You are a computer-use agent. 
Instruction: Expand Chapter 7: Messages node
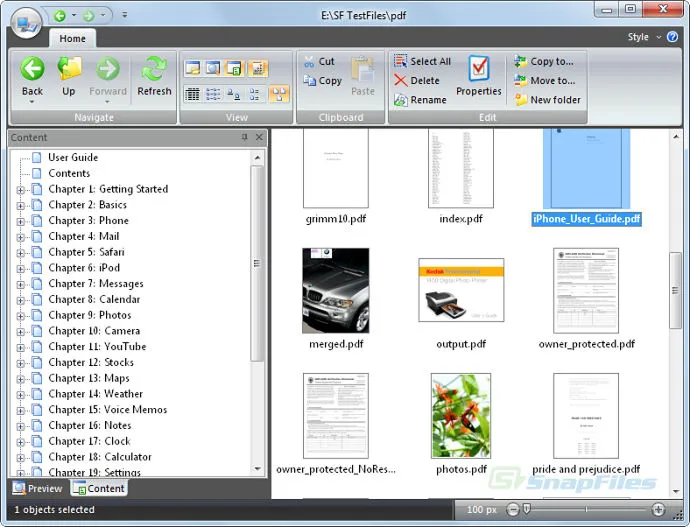[20, 285]
